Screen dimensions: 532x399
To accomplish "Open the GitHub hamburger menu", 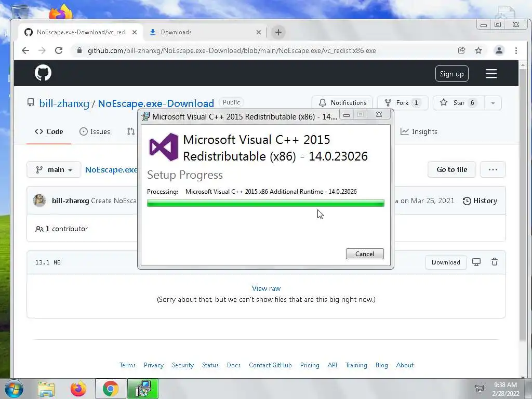I will click(x=491, y=74).
